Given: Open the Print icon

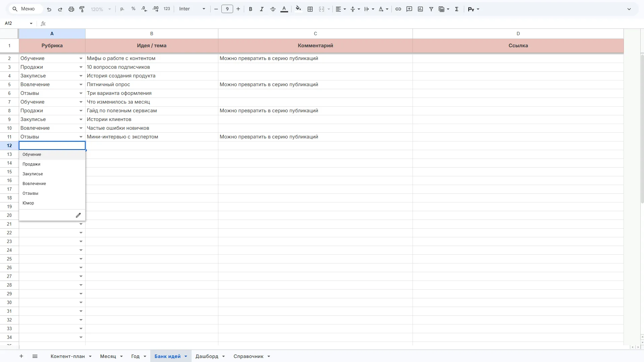Looking at the screenshot, I should [71, 9].
